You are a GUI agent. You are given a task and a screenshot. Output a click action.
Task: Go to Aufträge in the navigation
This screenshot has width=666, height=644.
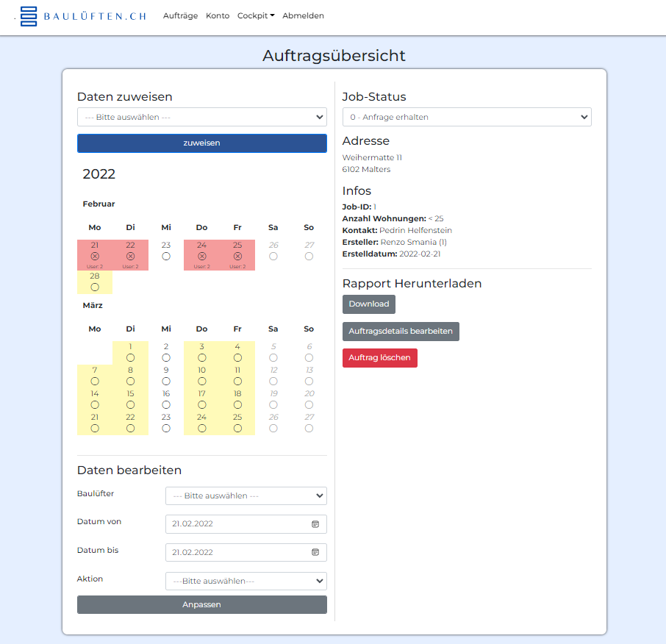click(180, 15)
